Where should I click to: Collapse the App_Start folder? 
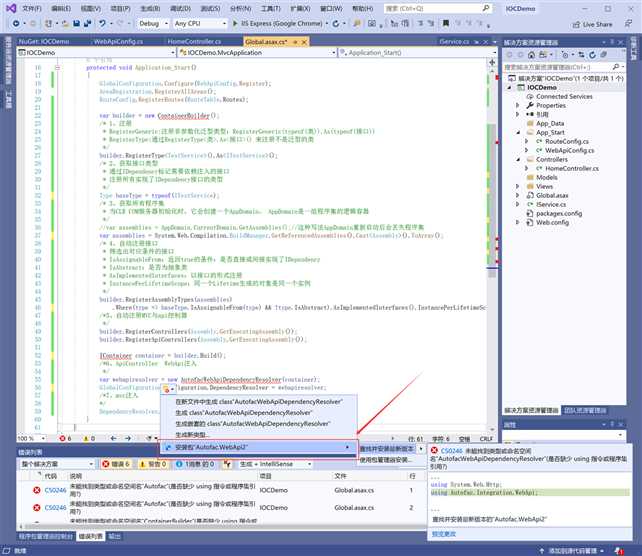coord(518,132)
